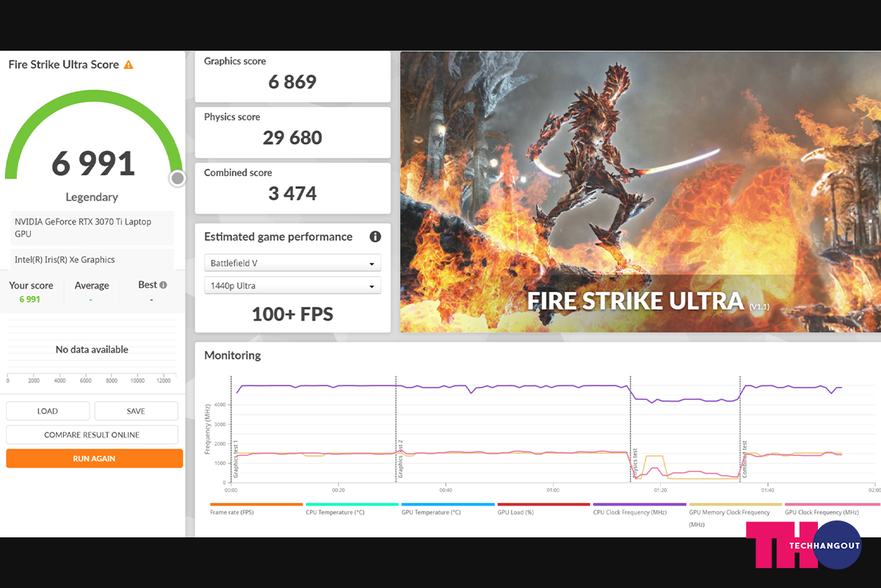
Task: Click the Monitoring section heading
Action: (233, 355)
